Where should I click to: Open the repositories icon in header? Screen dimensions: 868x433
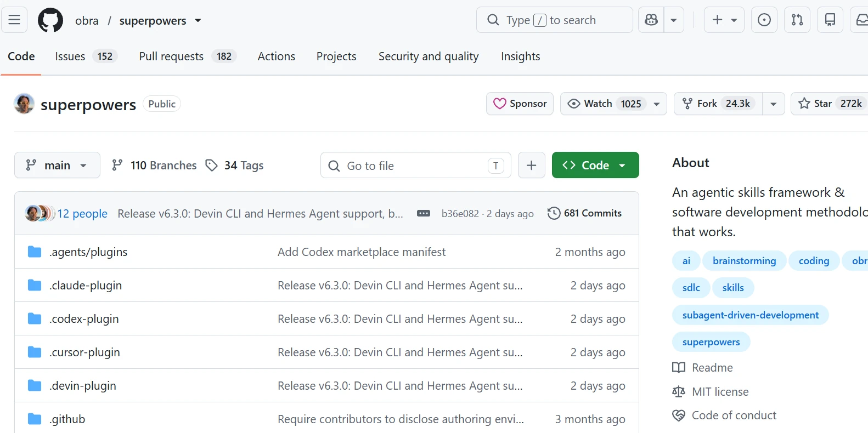coord(830,20)
